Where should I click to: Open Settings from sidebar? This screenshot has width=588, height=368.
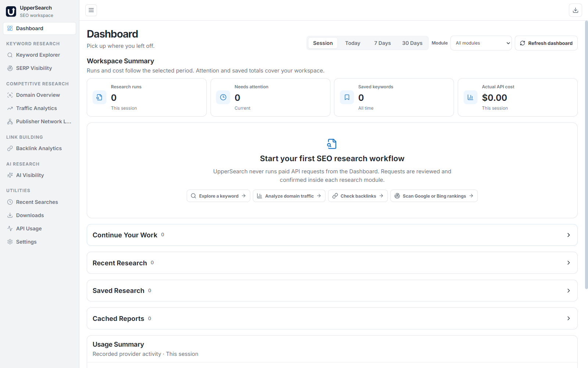(40, 242)
